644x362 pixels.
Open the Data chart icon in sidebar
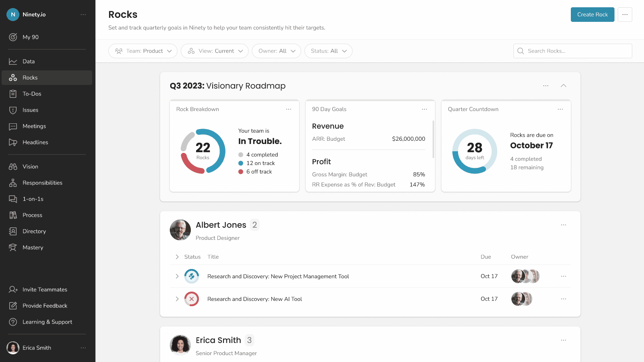[13, 61]
